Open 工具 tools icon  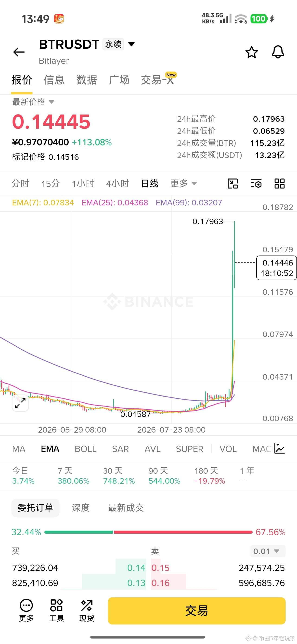coord(56,611)
